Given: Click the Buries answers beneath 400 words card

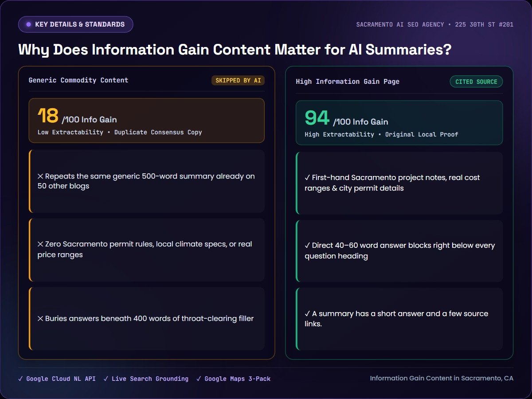Looking at the screenshot, I should pyautogui.click(x=147, y=318).
